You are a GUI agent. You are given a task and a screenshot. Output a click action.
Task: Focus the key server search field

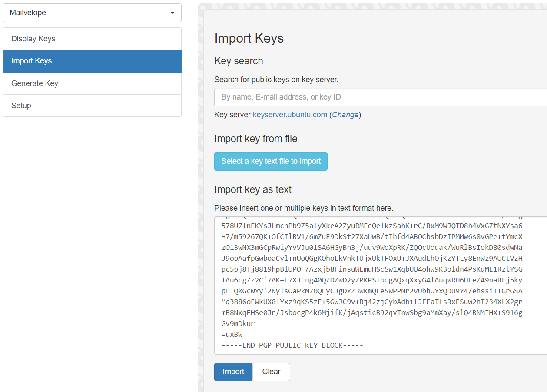(380, 97)
